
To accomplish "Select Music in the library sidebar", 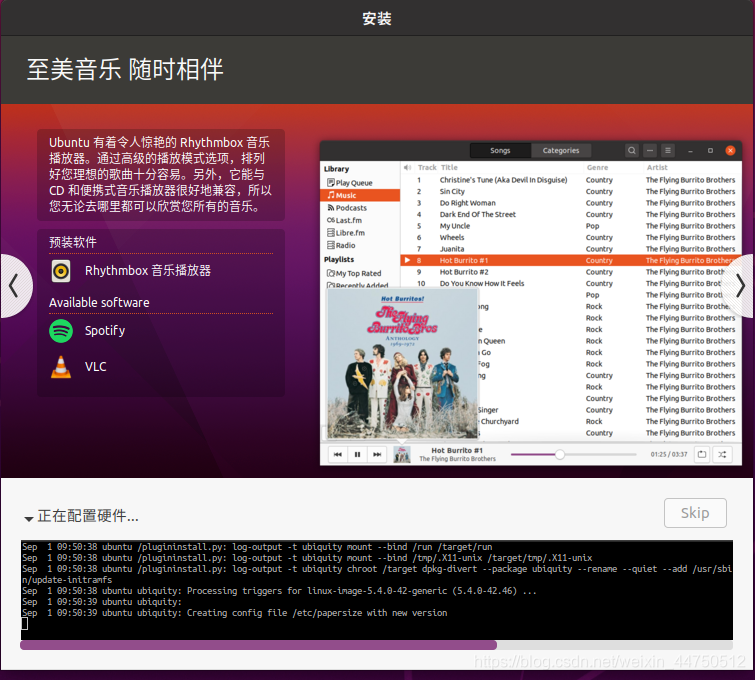I will [x=360, y=195].
